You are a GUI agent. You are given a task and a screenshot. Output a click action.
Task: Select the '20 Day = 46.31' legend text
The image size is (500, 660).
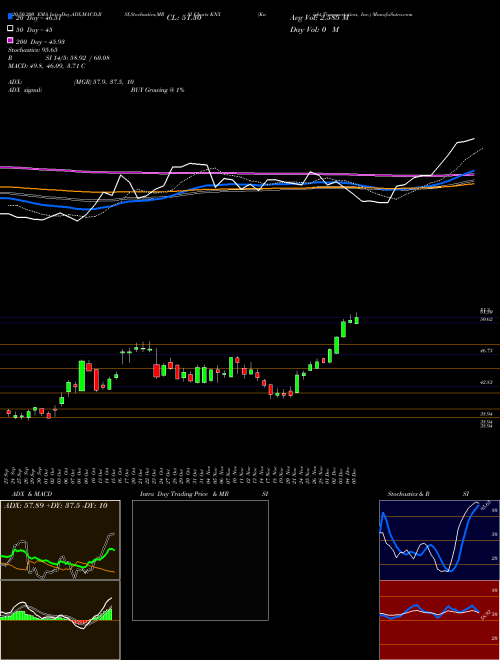38,18
